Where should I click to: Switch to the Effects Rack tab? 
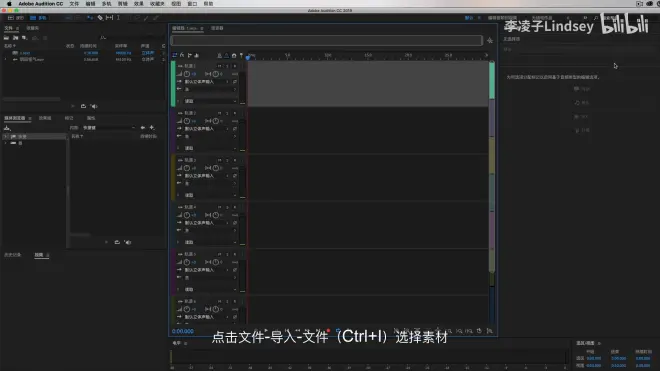pos(45,118)
